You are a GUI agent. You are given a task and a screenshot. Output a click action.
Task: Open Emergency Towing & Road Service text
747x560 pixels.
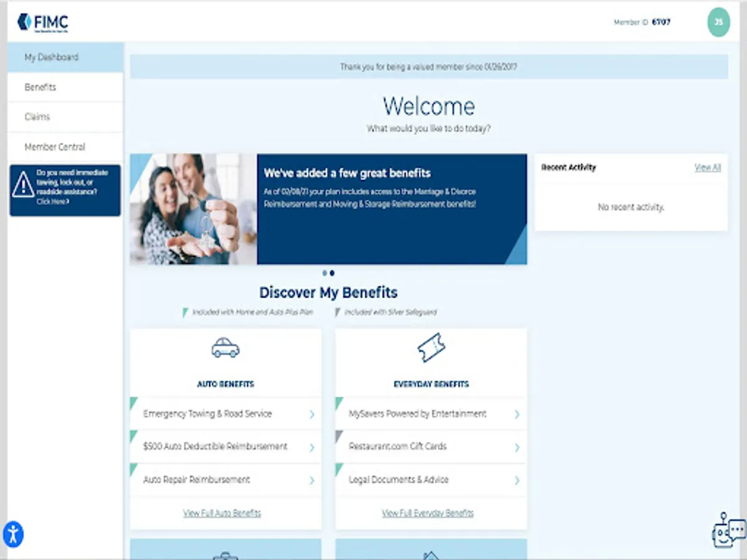[x=207, y=414]
